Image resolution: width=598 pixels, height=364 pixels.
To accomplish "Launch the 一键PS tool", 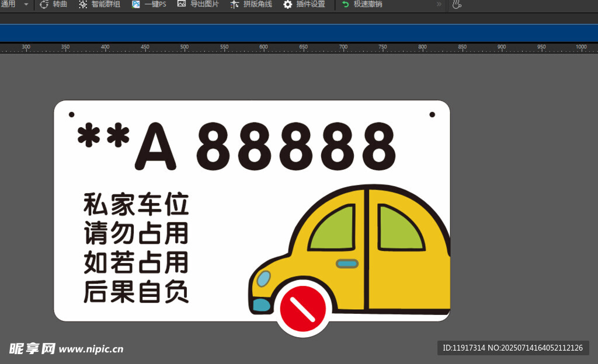I will point(136,5).
